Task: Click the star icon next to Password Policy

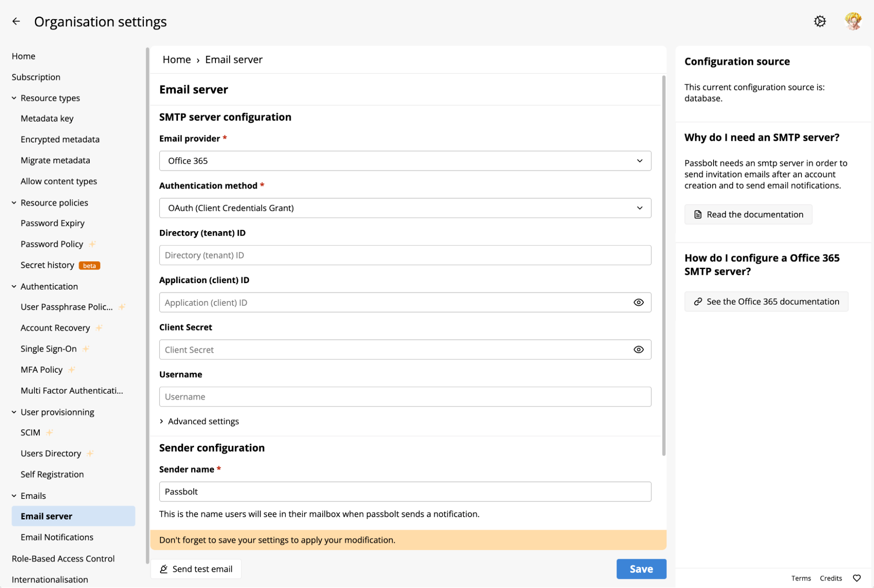Action: pos(92,244)
